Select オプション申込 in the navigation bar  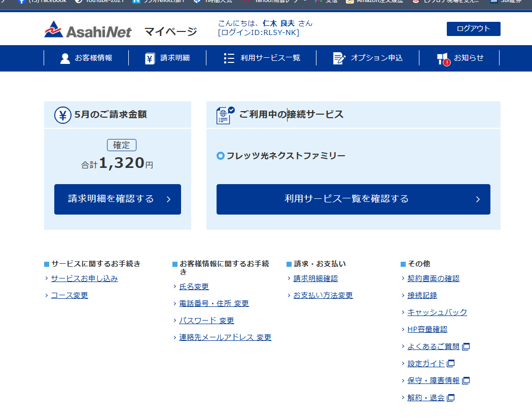tap(368, 58)
